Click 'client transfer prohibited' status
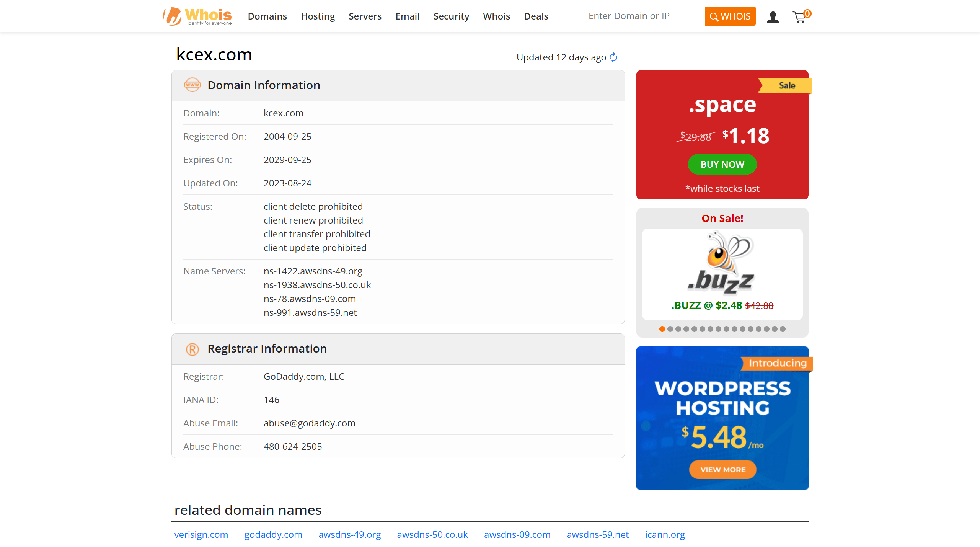The width and height of the screenshot is (980, 547). tap(317, 234)
